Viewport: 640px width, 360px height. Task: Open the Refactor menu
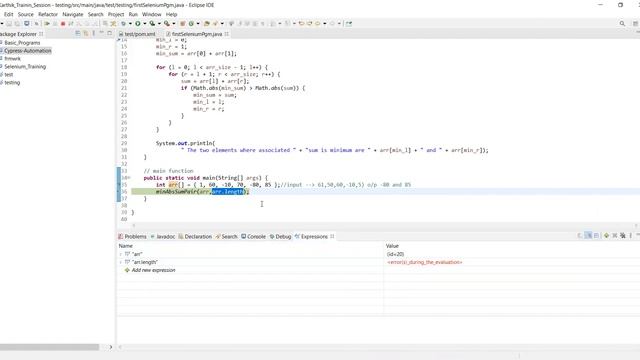click(48, 14)
